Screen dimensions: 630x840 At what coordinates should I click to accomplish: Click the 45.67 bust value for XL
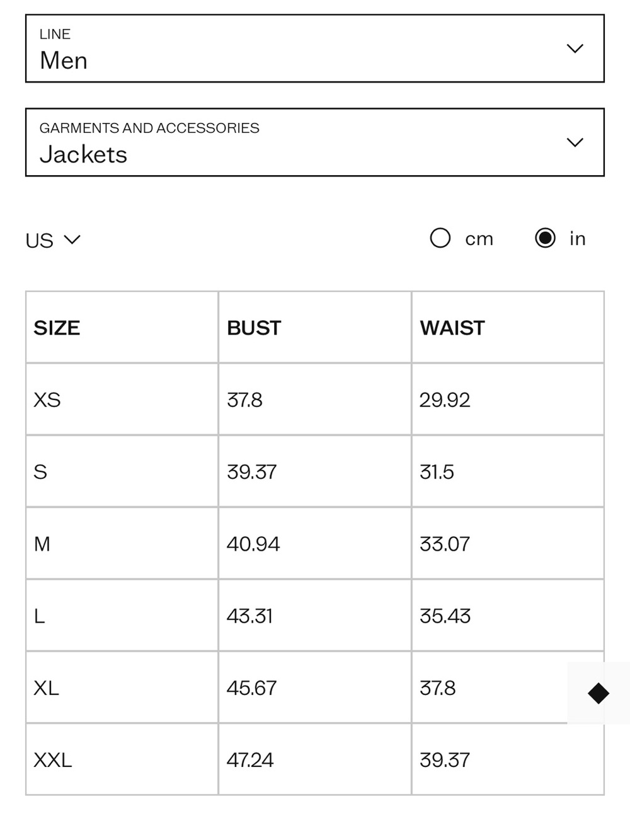(x=251, y=688)
